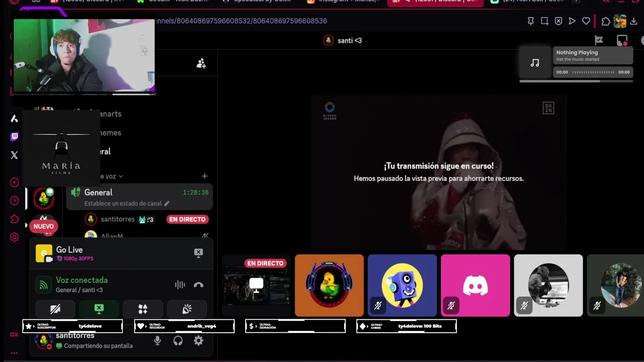Turn on the camera button

tap(55, 309)
